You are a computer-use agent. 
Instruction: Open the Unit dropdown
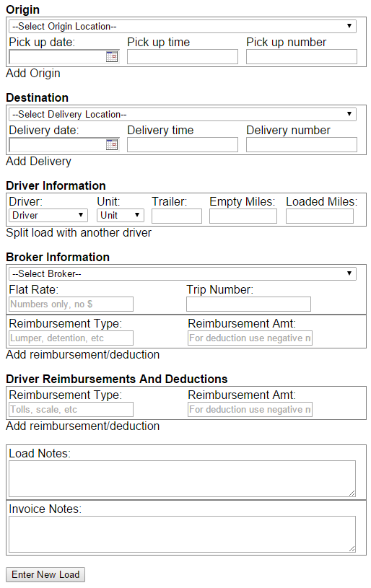click(121, 215)
